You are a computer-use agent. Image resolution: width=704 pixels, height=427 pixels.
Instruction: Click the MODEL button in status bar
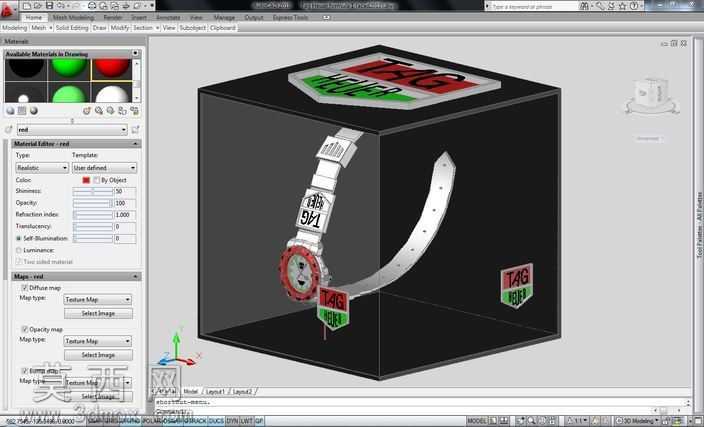[x=477, y=421]
